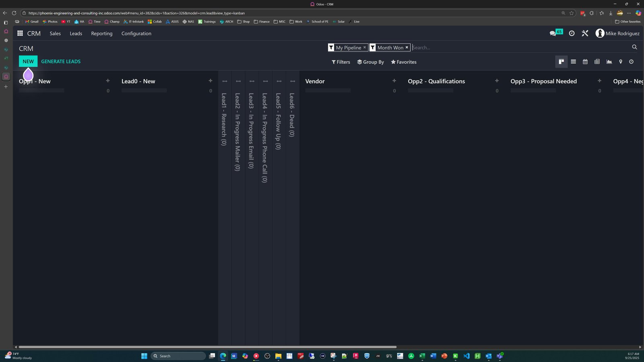Click the CRM app title link
The width and height of the screenshot is (644, 362).
[34, 33]
